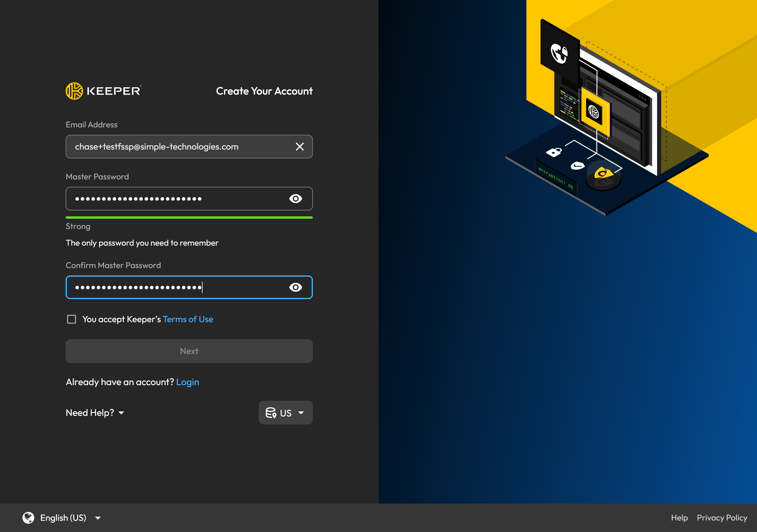This screenshot has width=757, height=532.
Task: Accept Keeper's Terms of Use checkbox
Action: click(72, 319)
